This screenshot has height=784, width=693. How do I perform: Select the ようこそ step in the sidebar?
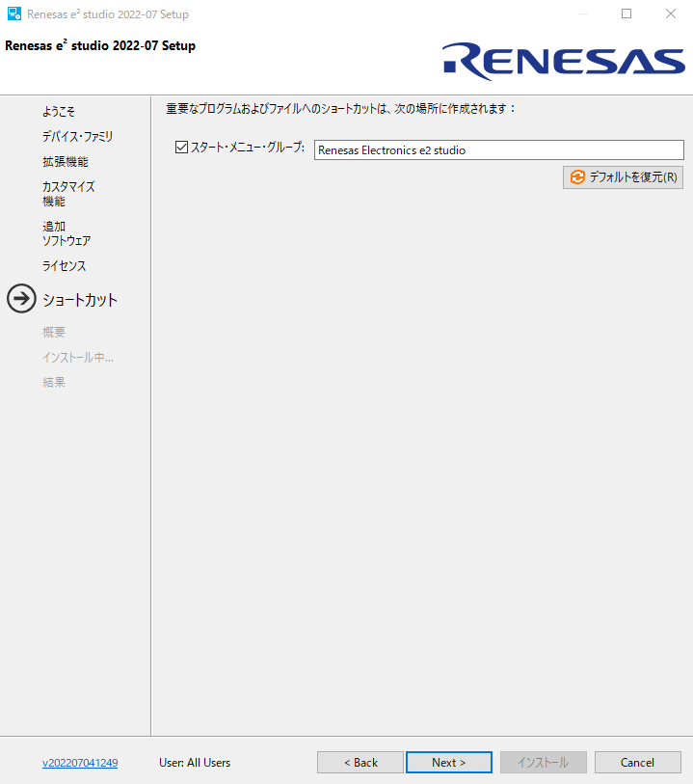(x=59, y=112)
